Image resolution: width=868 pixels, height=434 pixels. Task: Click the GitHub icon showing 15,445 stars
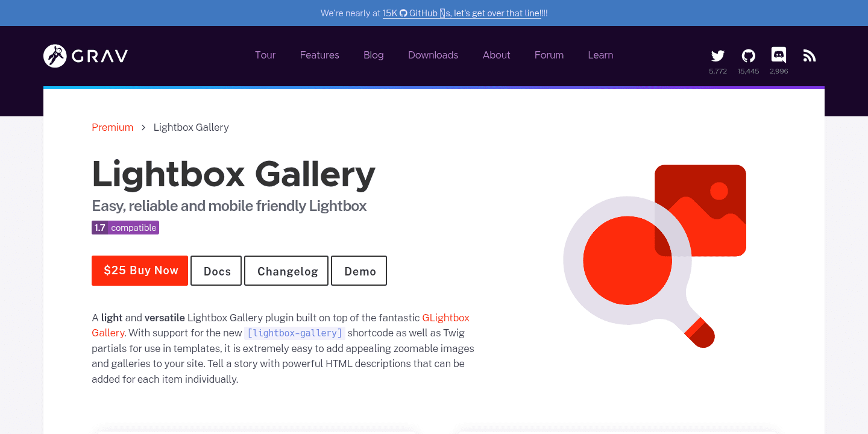tap(748, 55)
